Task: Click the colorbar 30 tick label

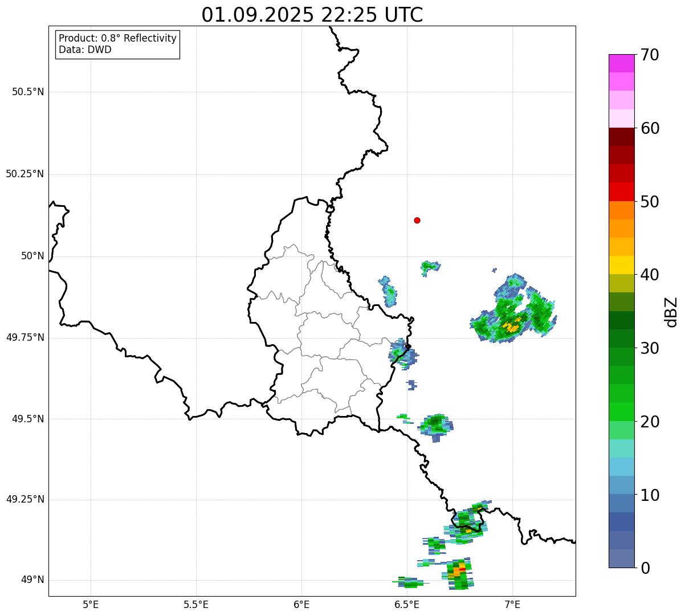Action: click(x=650, y=348)
